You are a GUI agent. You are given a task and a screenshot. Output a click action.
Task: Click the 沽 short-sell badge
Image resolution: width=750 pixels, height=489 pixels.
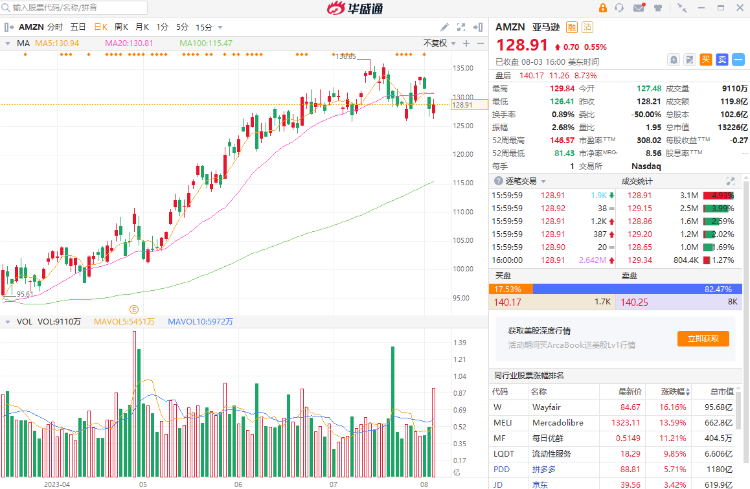pos(587,27)
